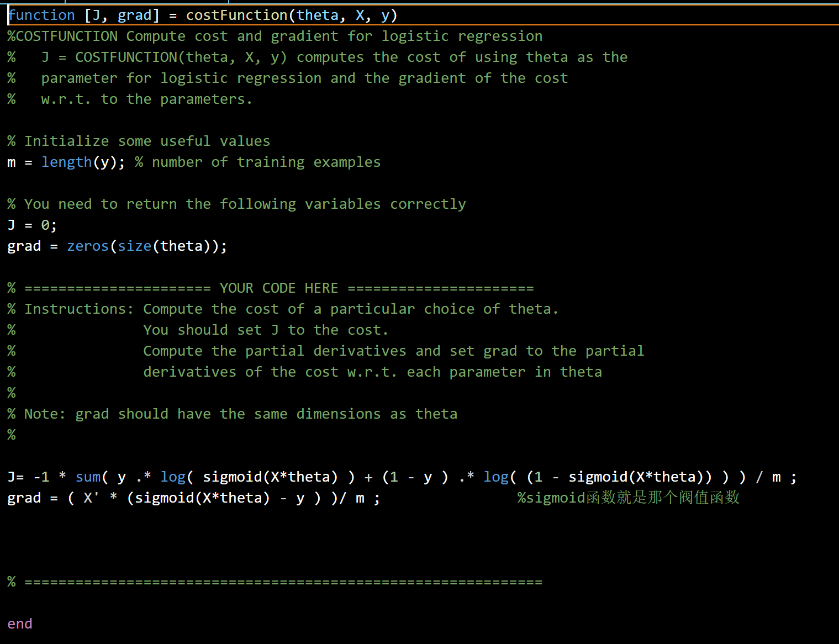Viewport: 839px width, 644px height.
Task: Click the YOUR CODE HERE comment text
Action: pos(278,288)
